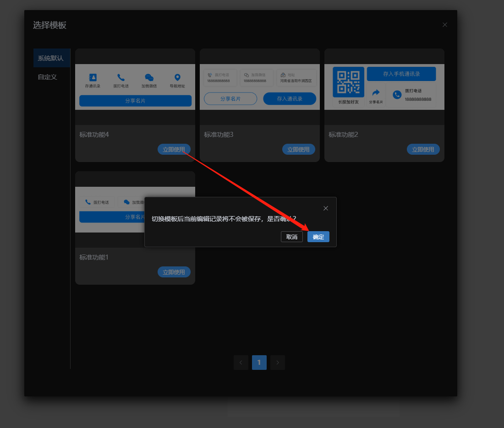Click 存通讯录 contact icon in 标准功能4
The height and width of the screenshot is (428, 504).
coord(93,78)
